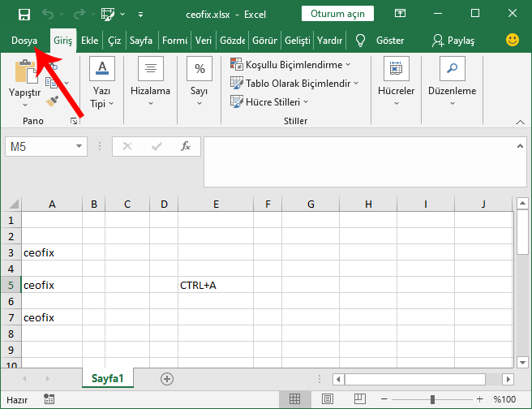Click the Format Painter brush icon
532x409 pixels.
[52, 101]
